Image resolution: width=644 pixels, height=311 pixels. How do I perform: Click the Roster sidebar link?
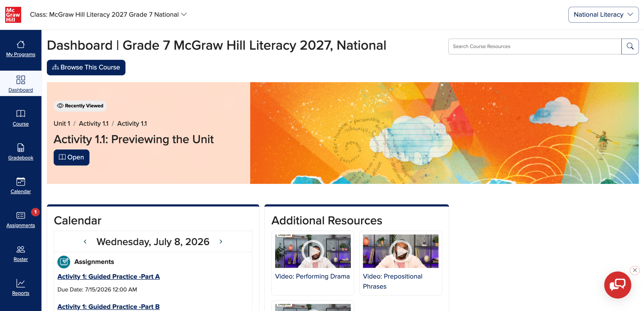21,259
